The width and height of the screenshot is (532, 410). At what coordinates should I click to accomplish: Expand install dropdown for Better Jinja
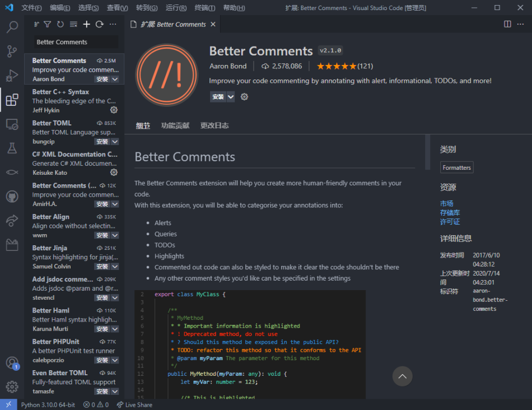click(x=115, y=267)
